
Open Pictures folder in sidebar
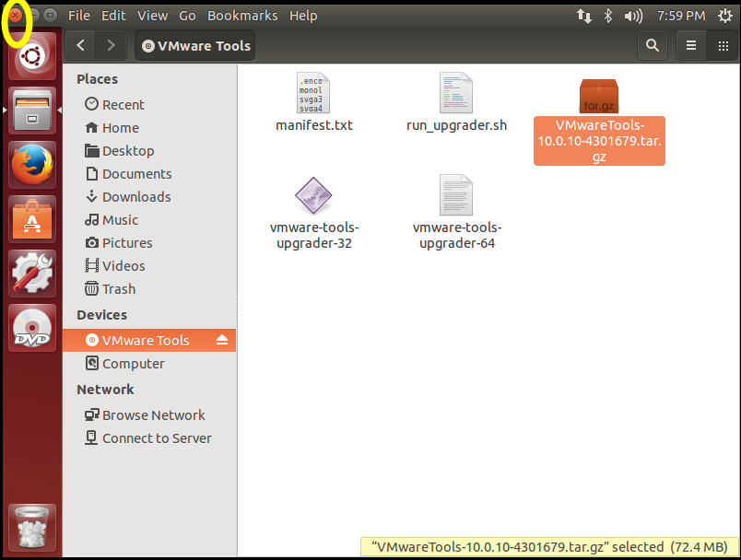[x=149, y=243]
